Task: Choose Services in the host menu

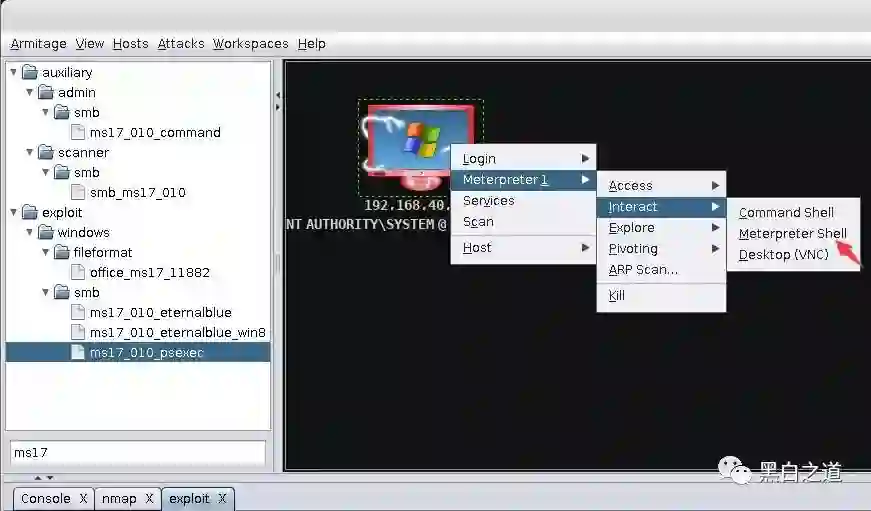Action: point(523,201)
